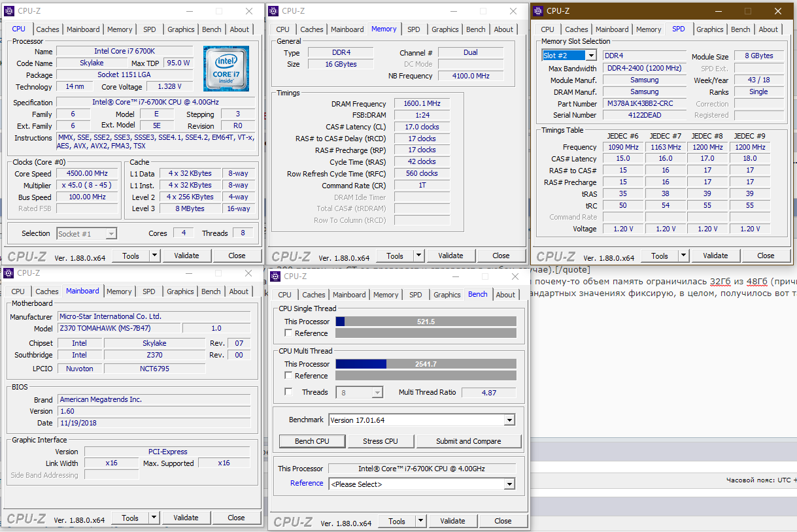Click the NB Frequency 4100.0 MHz value
The image size is (797, 532).
[471, 76]
